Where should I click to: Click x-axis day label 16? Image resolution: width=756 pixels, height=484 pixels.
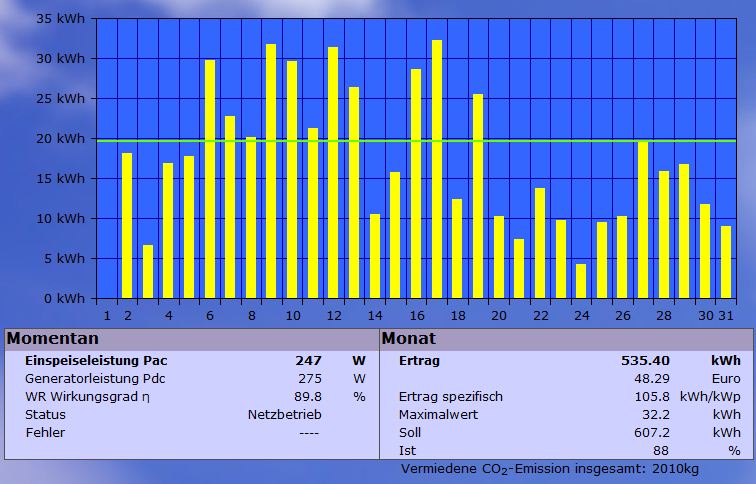point(417,316)
